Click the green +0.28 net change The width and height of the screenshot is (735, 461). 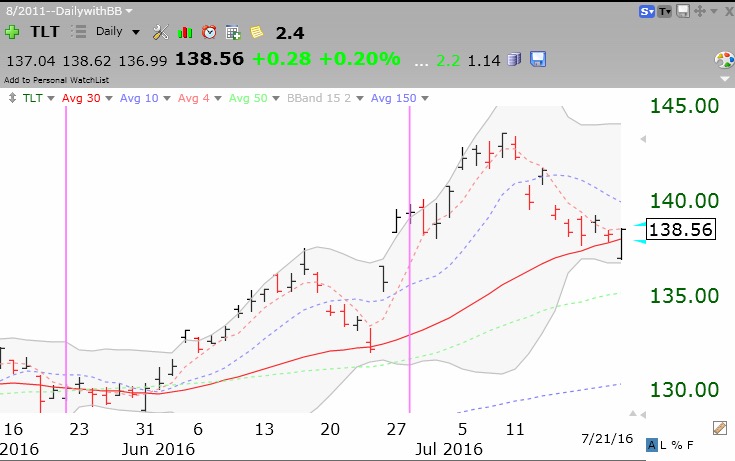282,59
